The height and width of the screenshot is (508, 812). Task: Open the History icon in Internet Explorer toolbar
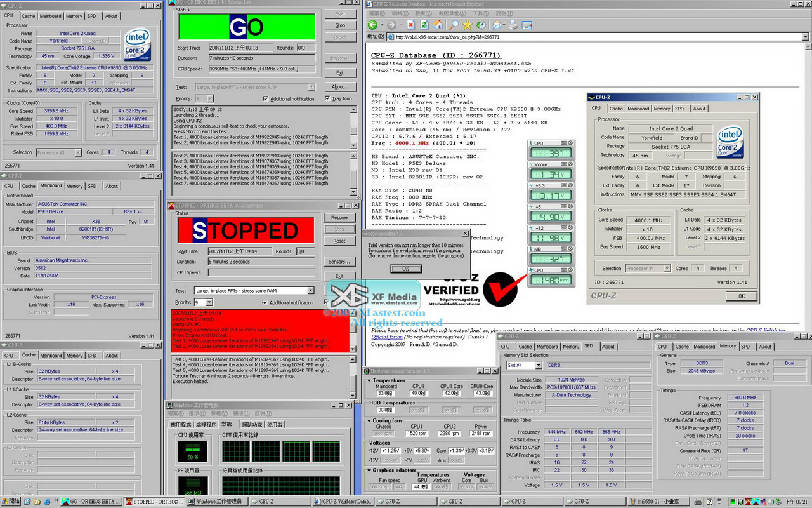click(482, 25)
